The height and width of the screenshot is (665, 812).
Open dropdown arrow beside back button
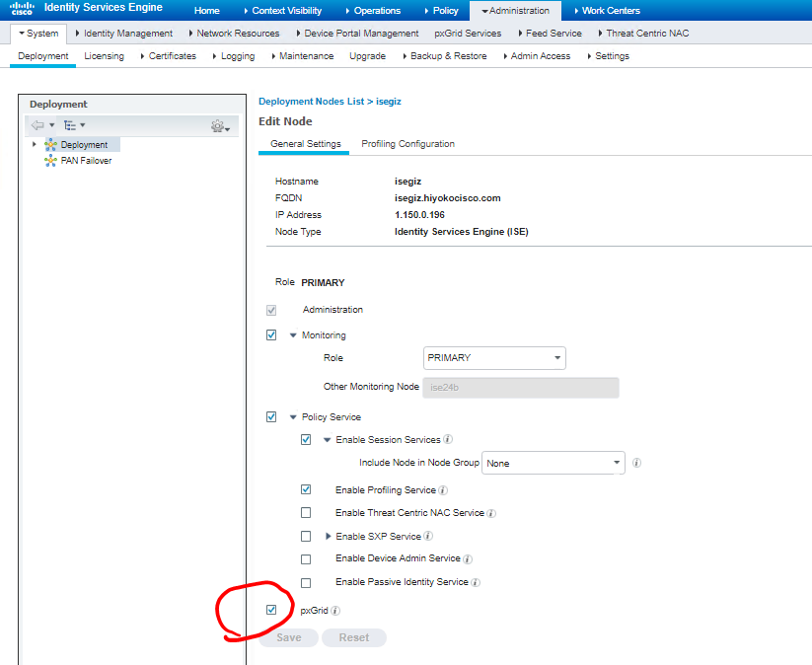click(x=51, y=125)
